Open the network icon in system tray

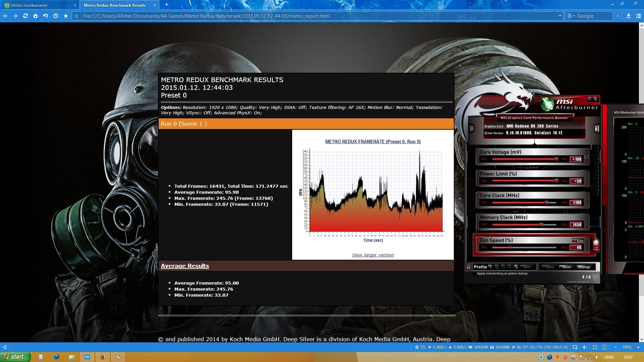590,357
